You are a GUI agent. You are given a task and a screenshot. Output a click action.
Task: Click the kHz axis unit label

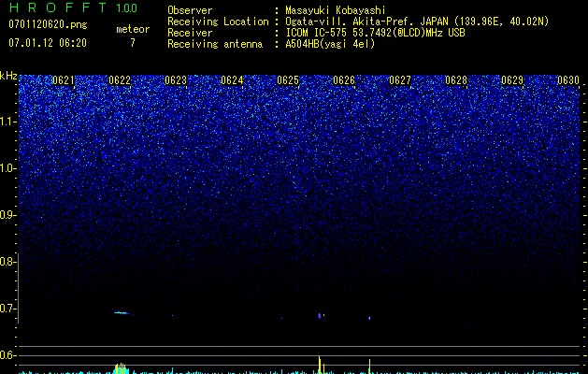8,76
